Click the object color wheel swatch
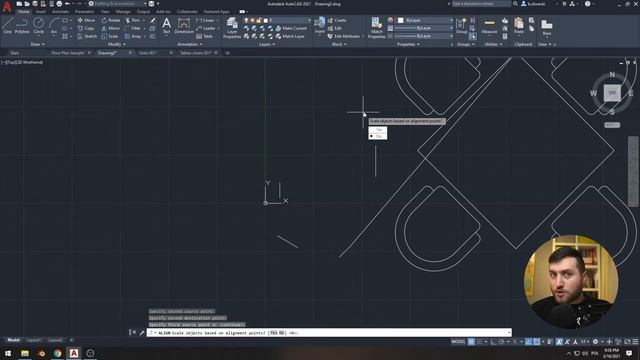The image size is (640, 360). coord(390,20)
